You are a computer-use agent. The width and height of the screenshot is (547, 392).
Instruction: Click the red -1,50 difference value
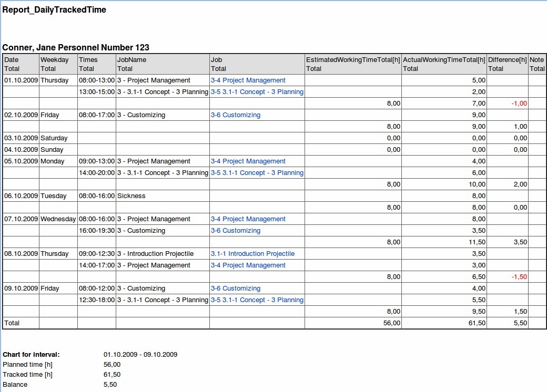(x=519, y=277)
